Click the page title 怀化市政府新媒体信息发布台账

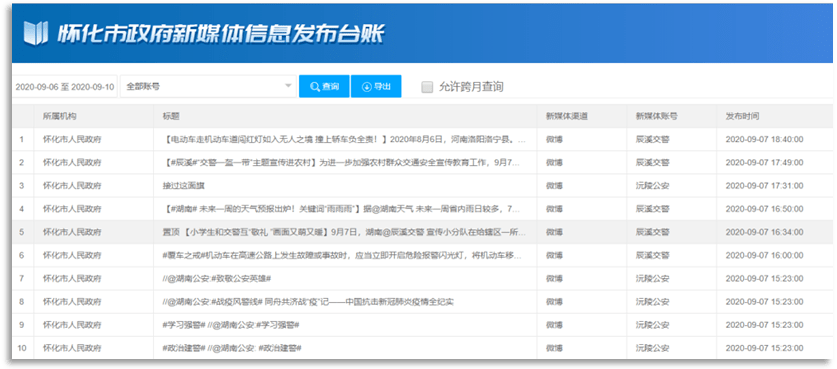(x=220, y=34)
